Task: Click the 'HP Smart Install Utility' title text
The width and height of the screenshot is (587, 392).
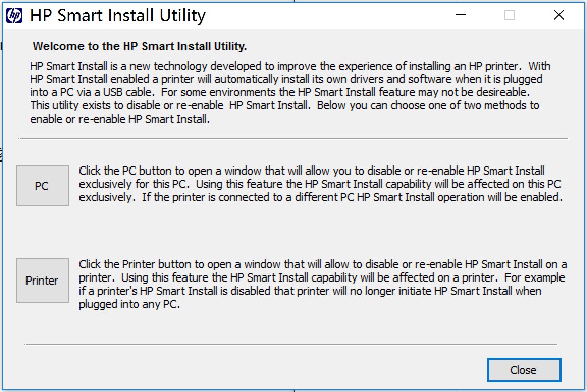Action: pyautogui.click(x=118, y=16)
